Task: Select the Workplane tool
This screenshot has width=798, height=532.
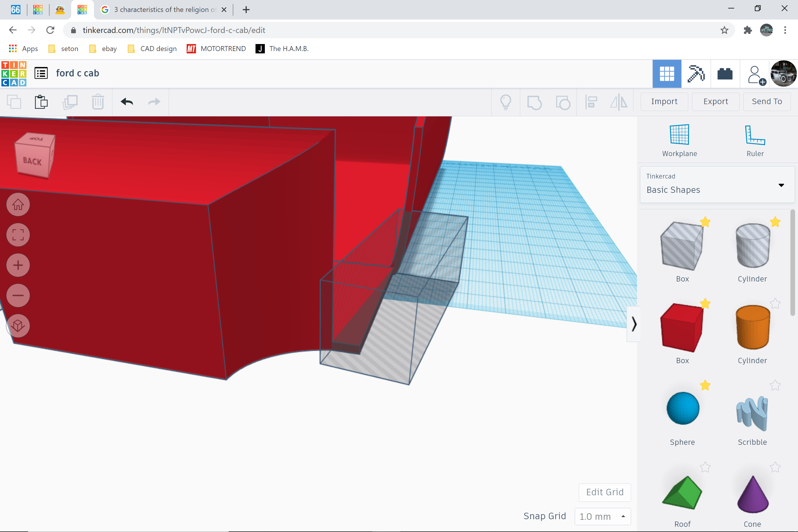Action: (x=680, y=141)
